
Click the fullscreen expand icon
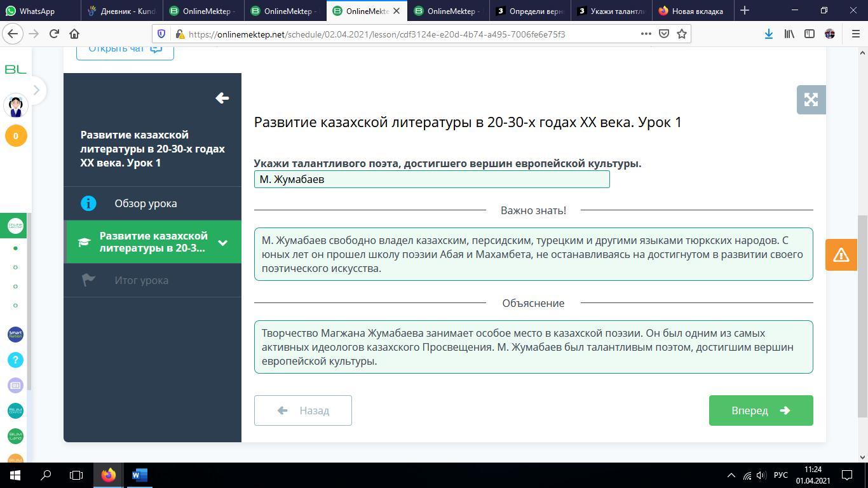(811, 100)
